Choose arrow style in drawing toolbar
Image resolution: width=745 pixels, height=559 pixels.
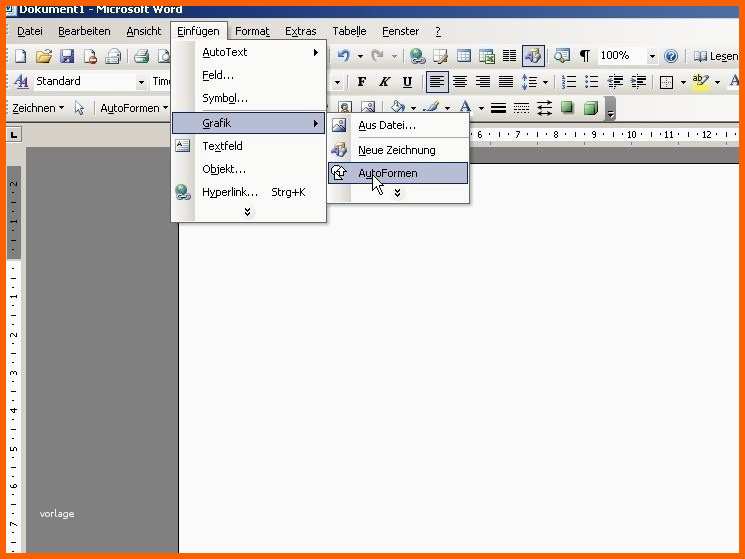(544, 108)
